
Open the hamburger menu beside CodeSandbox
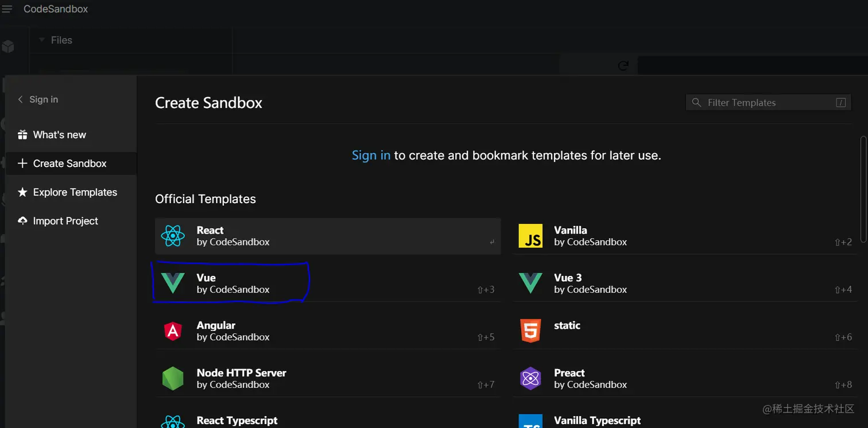pyautogui.click(x=7, y=9)
